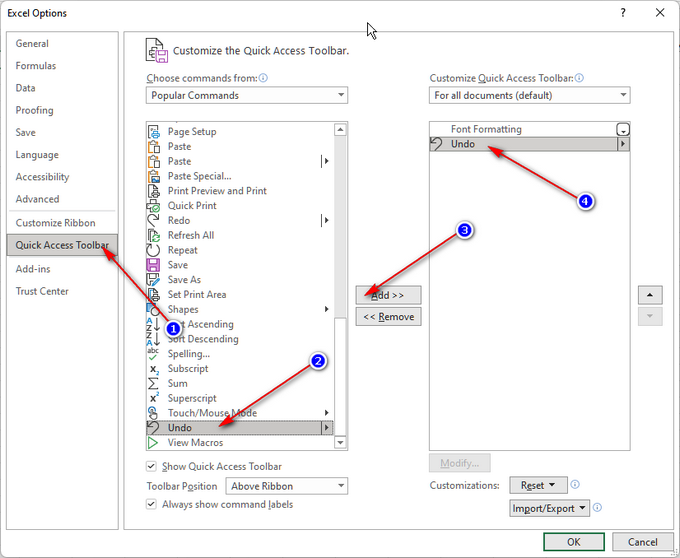This screenshot has height=558, width=680.
Task: Click the commands list scroll down arrow
Action: coord(340,443)
